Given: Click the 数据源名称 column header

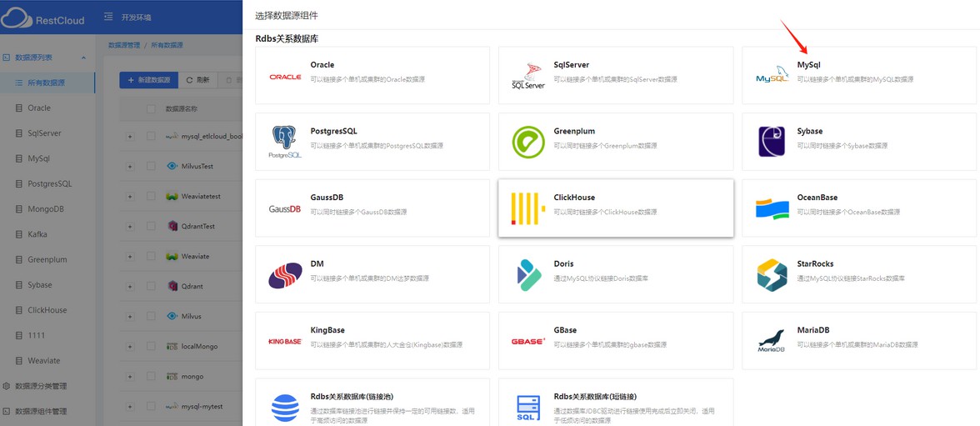Looking at the screenshot, I should point(182,109).
